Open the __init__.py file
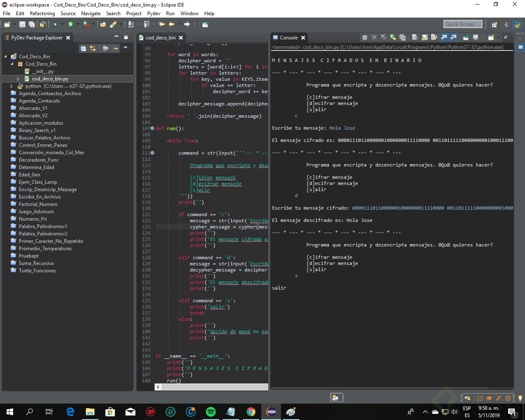Screen dimensions: 525x420 pyautogui.click(x=42, y=71)
